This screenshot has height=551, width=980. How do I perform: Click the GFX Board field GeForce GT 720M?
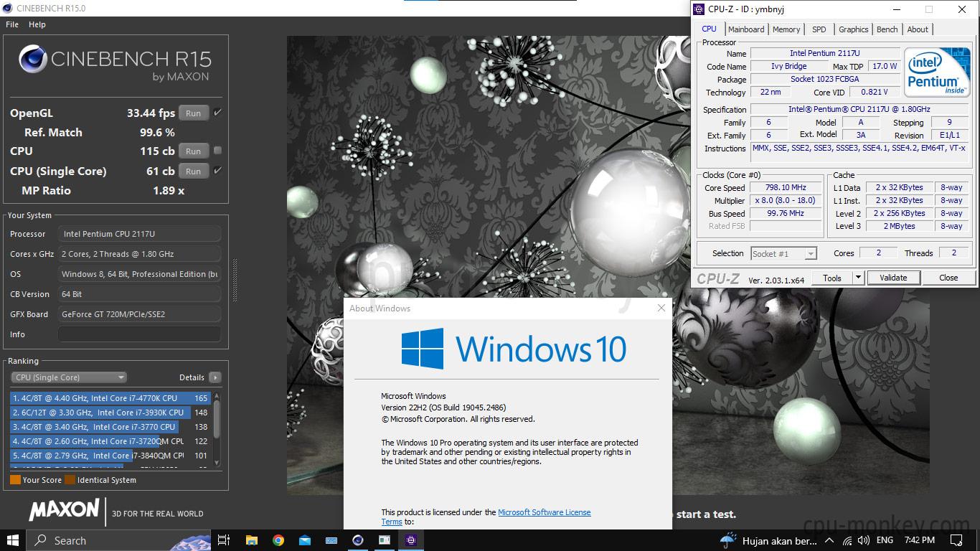[x=139, y=314]
